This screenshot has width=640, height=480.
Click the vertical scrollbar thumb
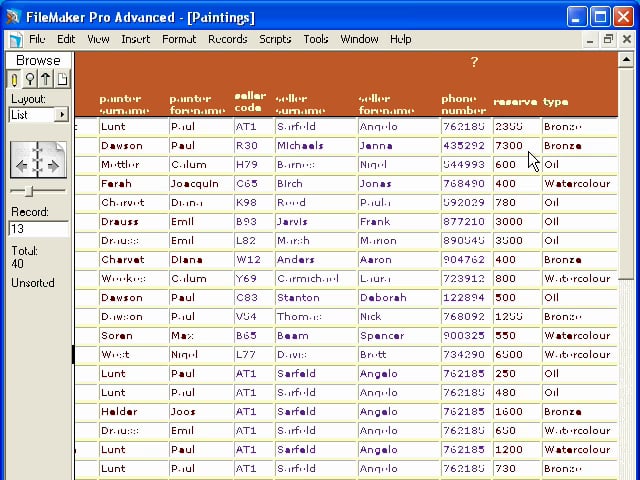[626, 174]
